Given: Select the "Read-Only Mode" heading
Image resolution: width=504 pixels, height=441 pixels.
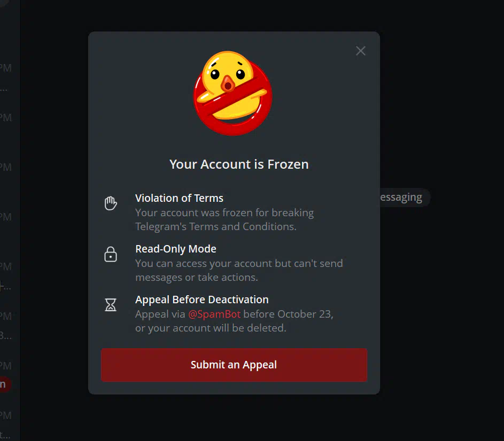Looking at the screenshot, I should coord(175,249).
